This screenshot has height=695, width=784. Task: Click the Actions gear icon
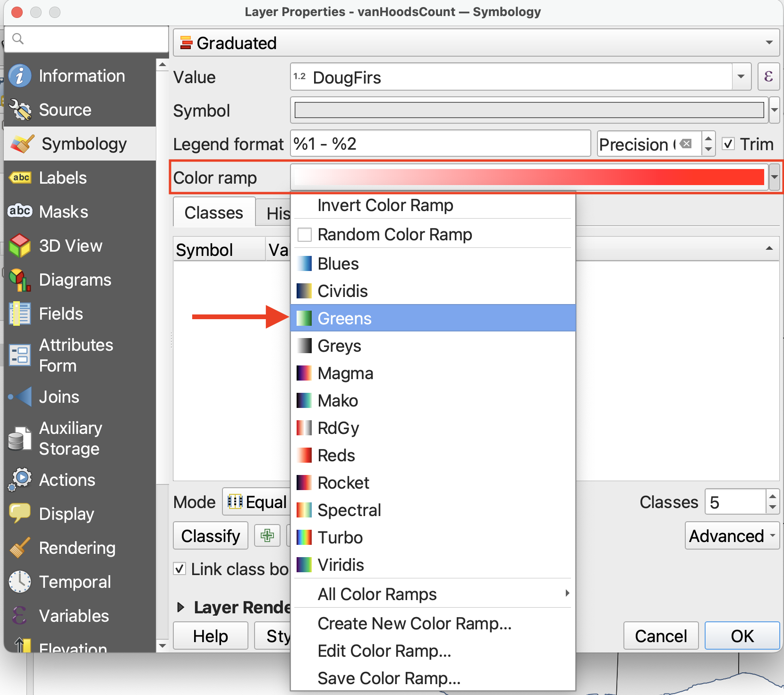[x=20, y=480]
